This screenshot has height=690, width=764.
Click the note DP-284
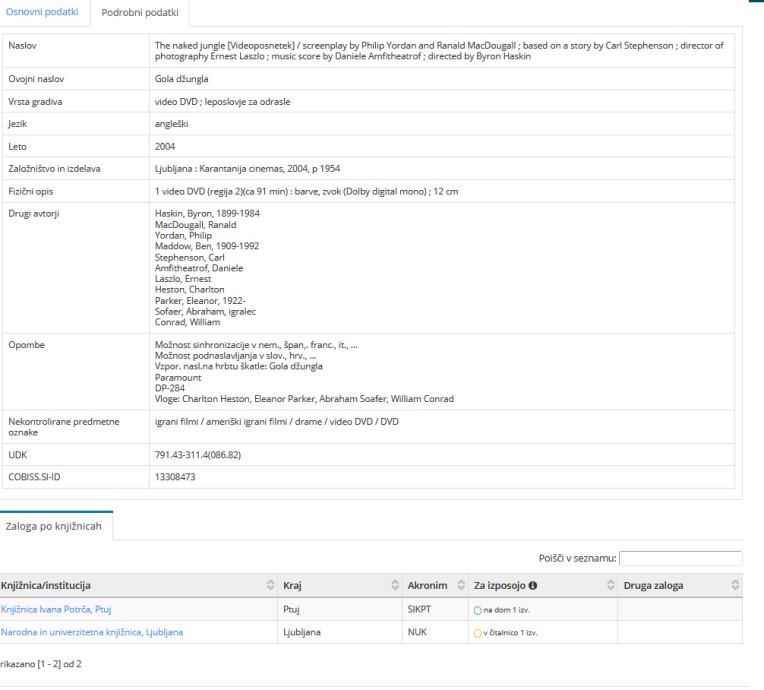click(x=170, y=388)
